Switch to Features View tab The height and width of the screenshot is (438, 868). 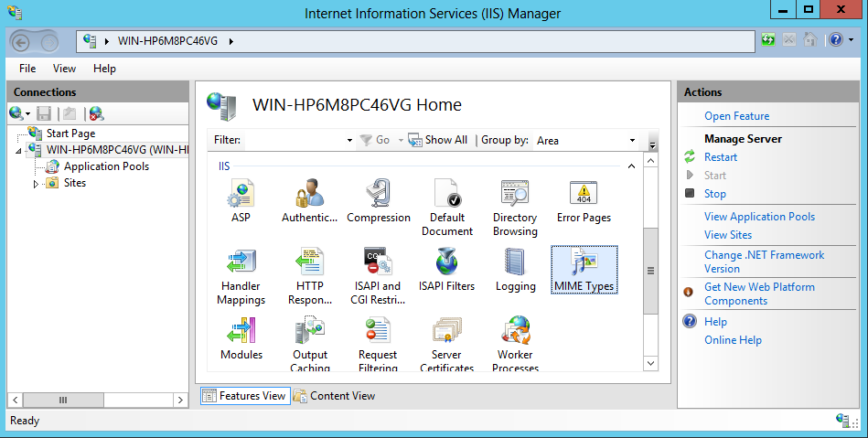click(x=245, y=396)
